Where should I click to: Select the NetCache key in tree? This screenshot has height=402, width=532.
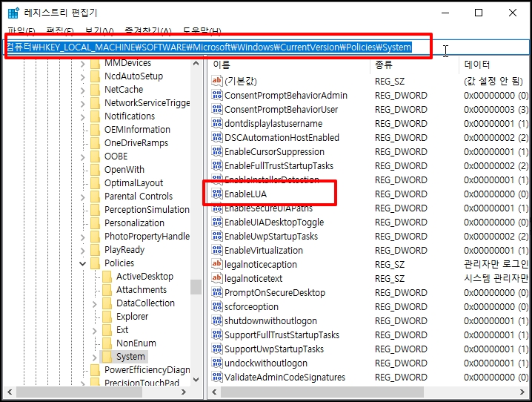(124, 89)
